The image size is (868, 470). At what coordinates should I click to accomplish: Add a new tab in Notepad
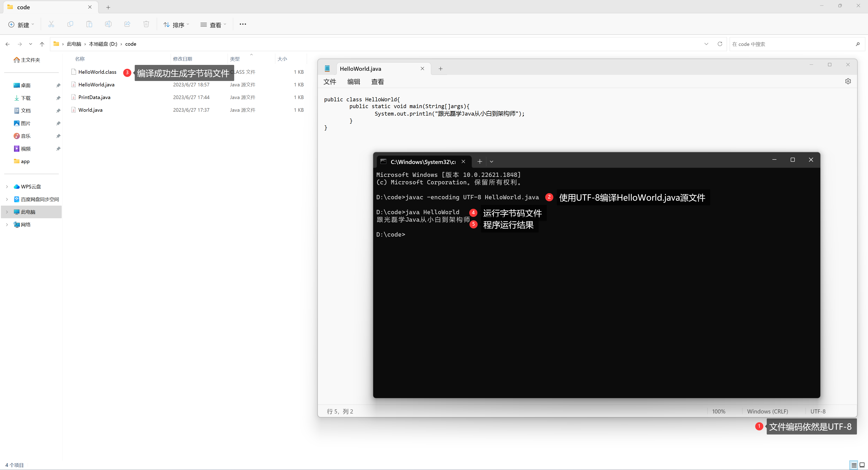pyautogui.click(x=440, y=69)
